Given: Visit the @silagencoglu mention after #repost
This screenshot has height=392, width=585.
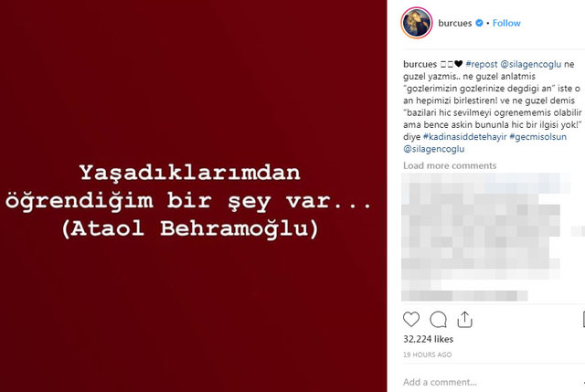Looking at the screenshot, I should (x=530, y=64).
